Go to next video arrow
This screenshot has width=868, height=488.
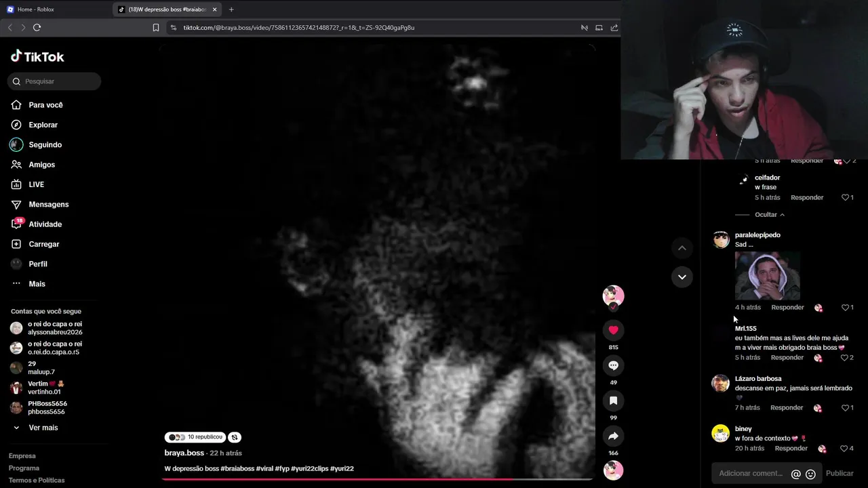(x=682, y=277)
